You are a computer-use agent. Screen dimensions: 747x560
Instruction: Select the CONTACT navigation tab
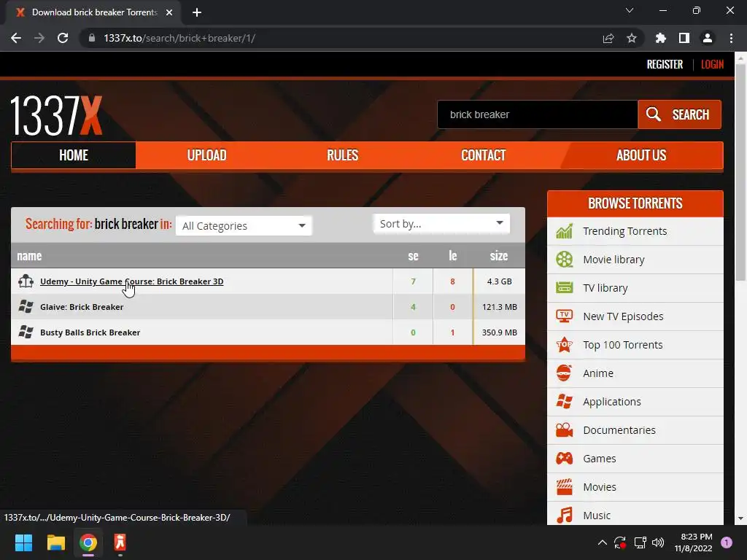[483, 155]
